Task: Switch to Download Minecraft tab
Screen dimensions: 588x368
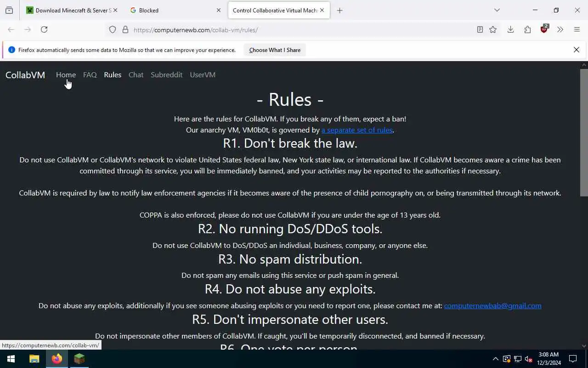Action: [x=72, y=10]
